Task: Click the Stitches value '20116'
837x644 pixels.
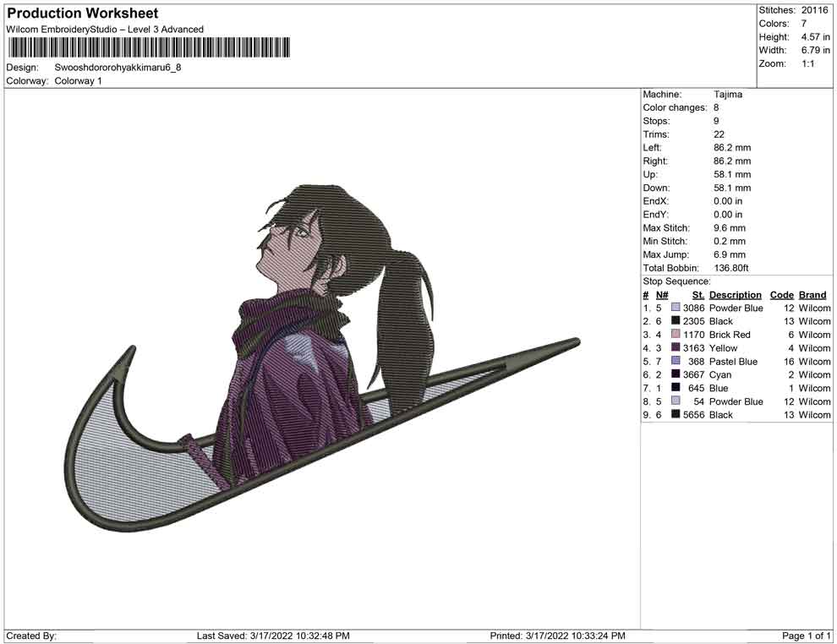Action: [x=814, y=10]
